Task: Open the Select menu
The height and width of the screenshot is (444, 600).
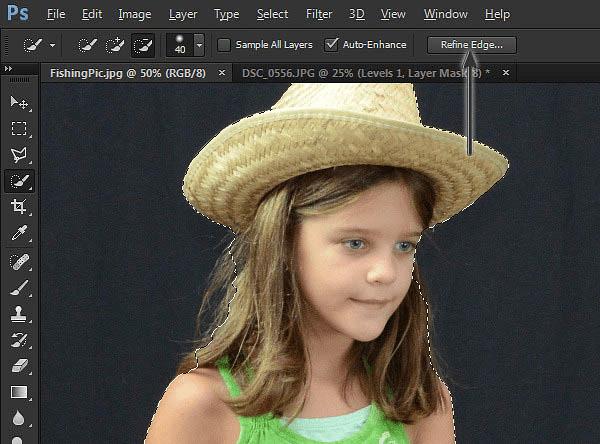Action: (272, 14)
